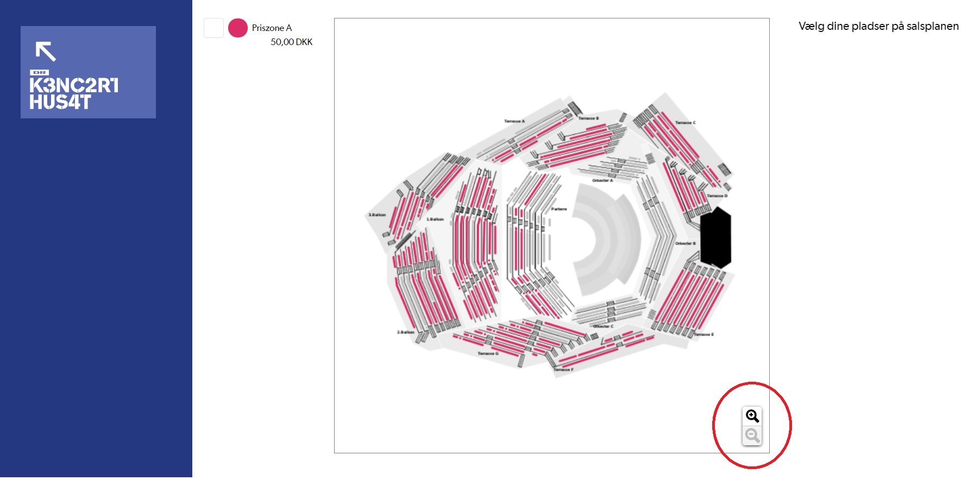The height and width of the screenshot is (493, 980).
Task: Select the Terrasse F section label
Action: [563, 370]
